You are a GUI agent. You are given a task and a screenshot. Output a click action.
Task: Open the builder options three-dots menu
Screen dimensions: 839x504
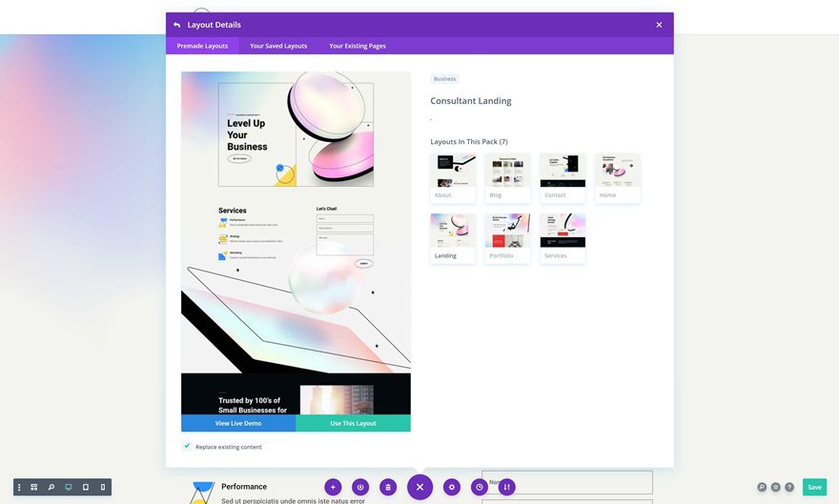coord(19,488)
